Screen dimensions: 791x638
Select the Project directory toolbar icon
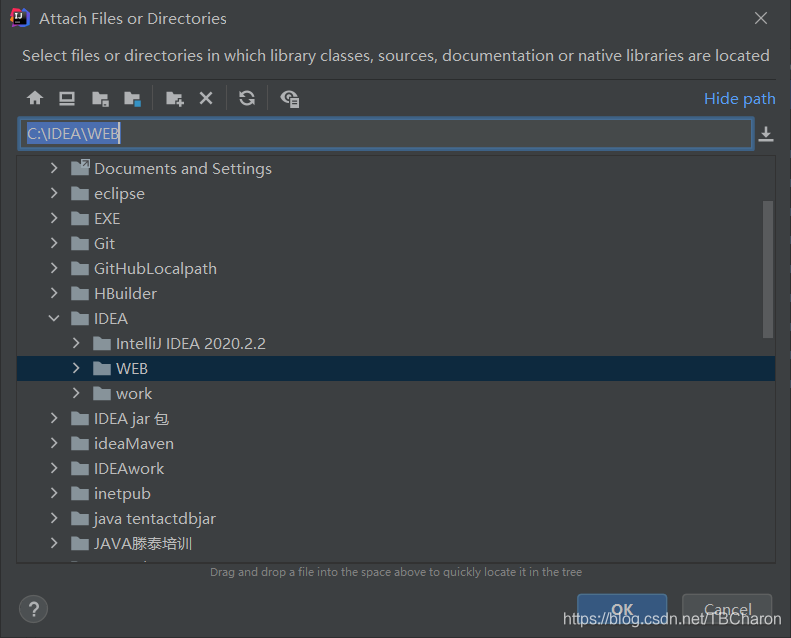coord(100,98)
